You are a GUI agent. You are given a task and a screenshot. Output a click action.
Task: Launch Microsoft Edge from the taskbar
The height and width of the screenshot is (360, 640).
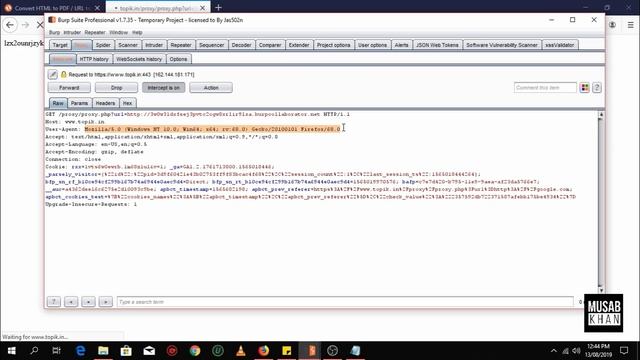point(80,351)
